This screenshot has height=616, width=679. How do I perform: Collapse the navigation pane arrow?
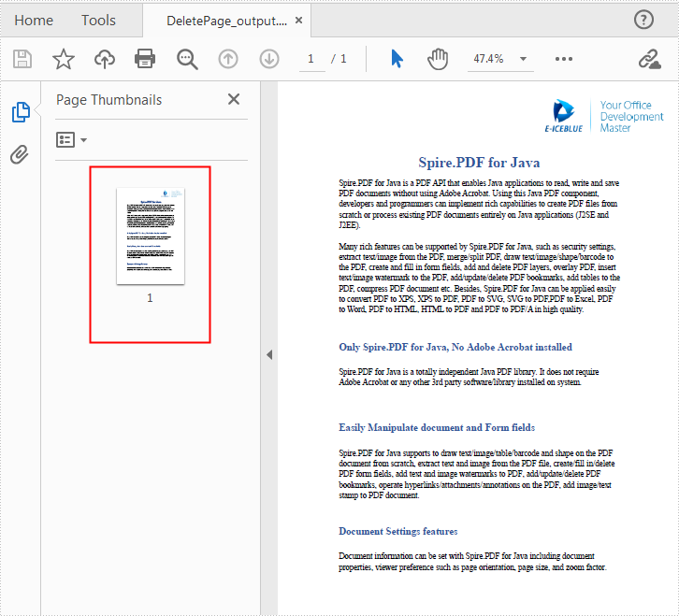(x=269, y=355)
